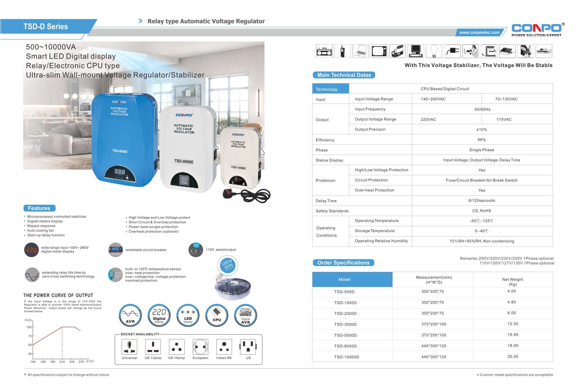Click the TSD-1000D model row

433,303
